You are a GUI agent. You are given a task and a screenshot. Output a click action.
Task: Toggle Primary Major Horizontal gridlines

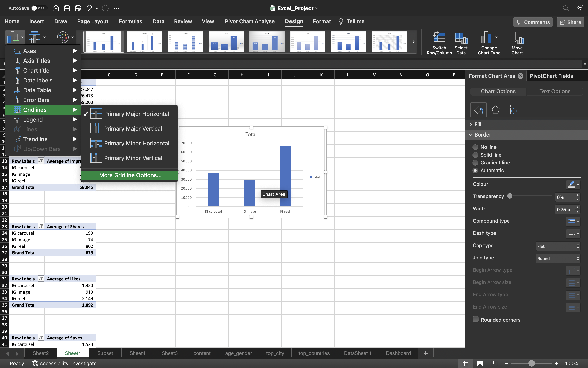(129, 114)
